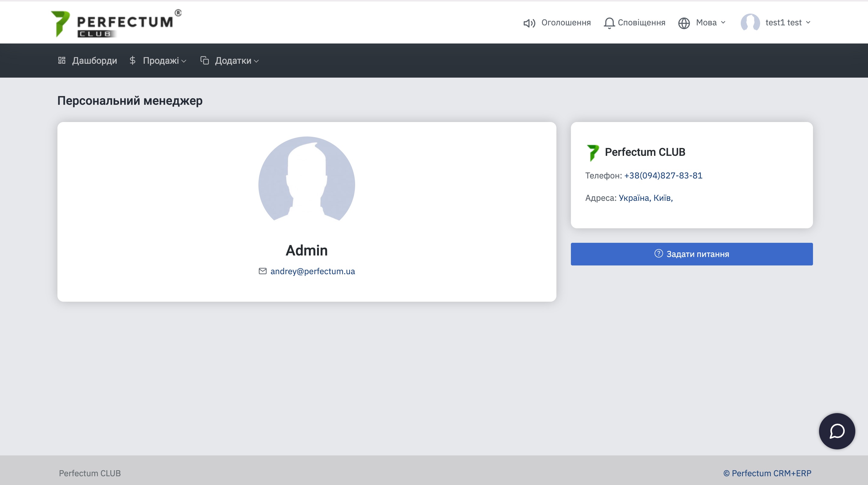The height and width of the screenshot is (485, 868).
Task: Expand the Додатки menu chevron
Action: pos(256,61)
